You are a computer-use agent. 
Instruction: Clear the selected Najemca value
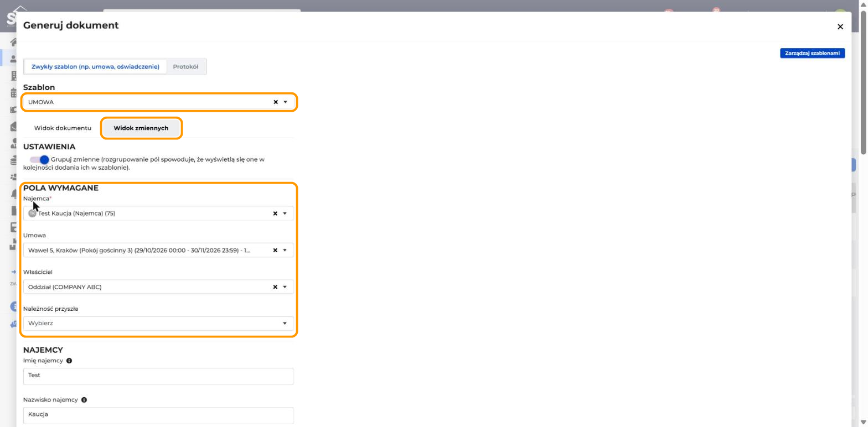click(x=275, y=213)
